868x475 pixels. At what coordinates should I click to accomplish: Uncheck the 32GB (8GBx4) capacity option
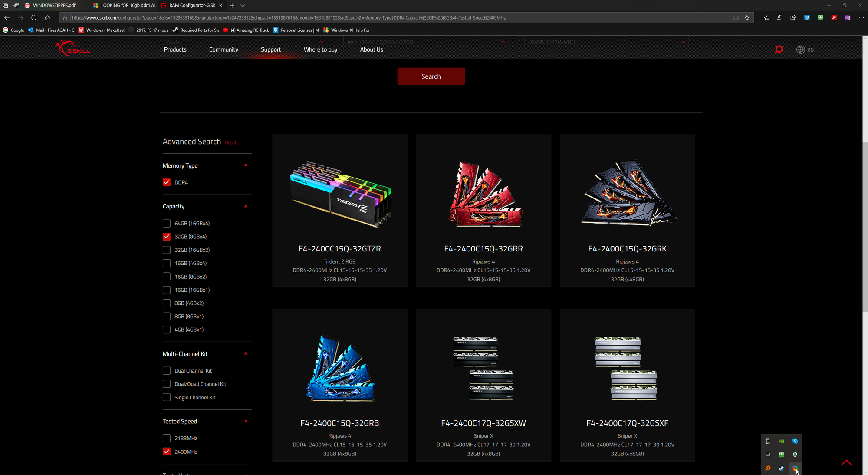point(167,237)
